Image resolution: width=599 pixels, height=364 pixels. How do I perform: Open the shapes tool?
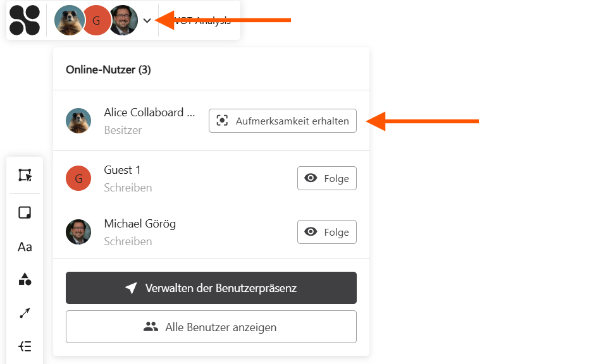[x=25, y=279]
